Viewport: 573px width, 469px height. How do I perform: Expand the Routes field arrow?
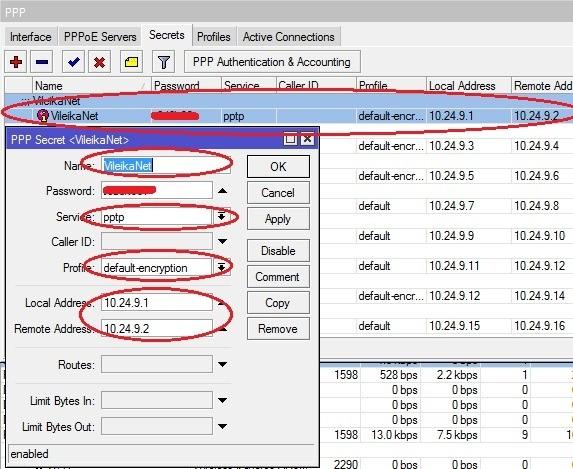[x=222, y=364]
